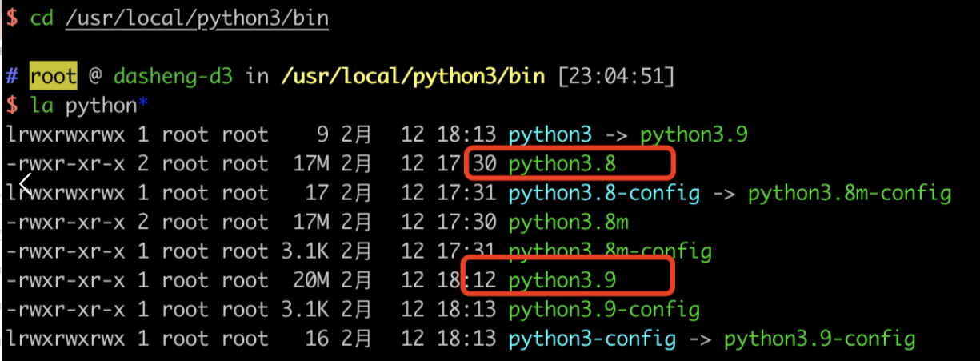This screenshot has width=980, height=361.
Task: Click 'python3.9' target of python3 symlink
Action: (694, 134)
